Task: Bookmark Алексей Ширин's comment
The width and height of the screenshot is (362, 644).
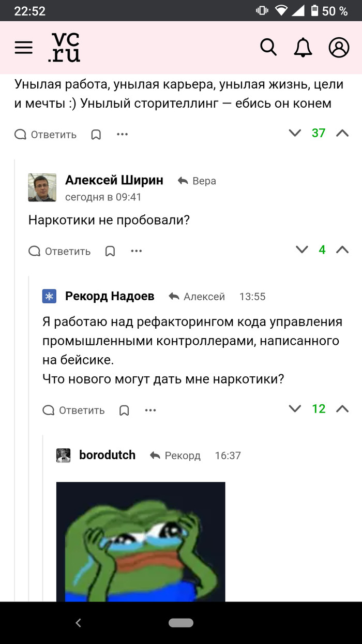Action: (x=110, y=251)
